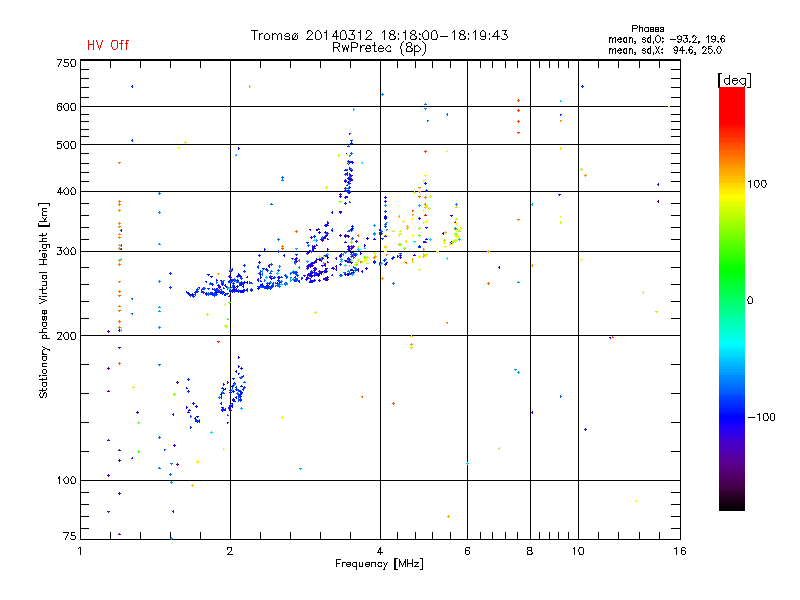Click the colorbar tick label '0'

[750, 301]
